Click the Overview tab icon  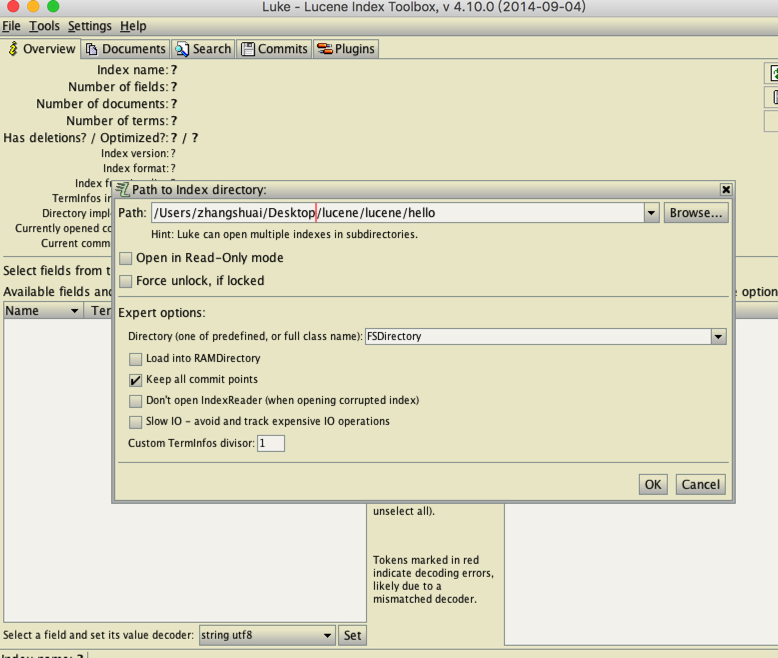tap(13, 49)
